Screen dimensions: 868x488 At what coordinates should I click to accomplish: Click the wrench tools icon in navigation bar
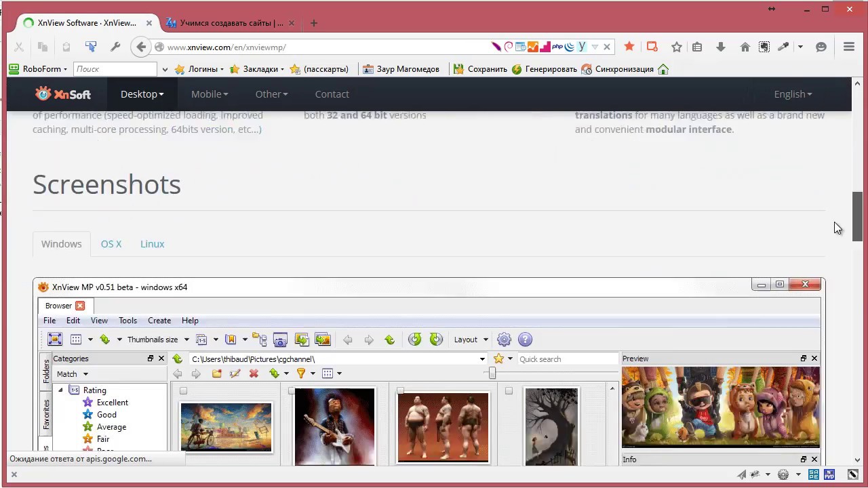115,47
